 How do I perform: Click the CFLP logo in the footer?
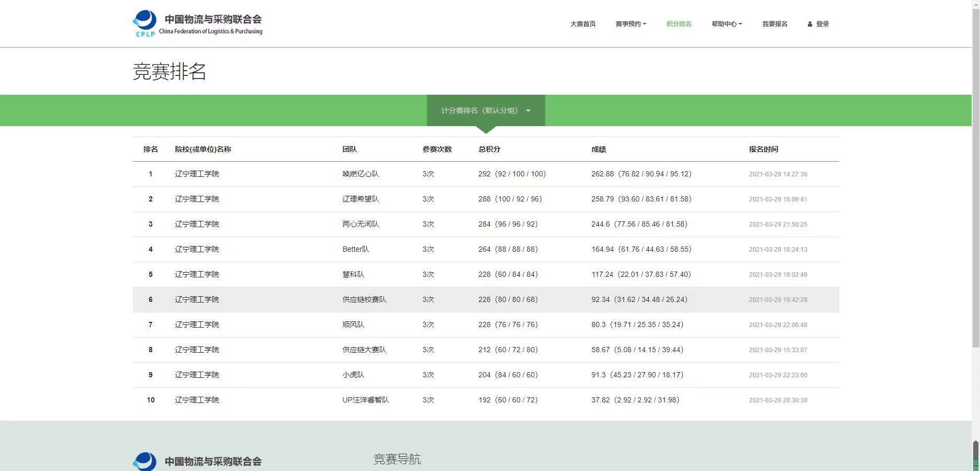198,461
